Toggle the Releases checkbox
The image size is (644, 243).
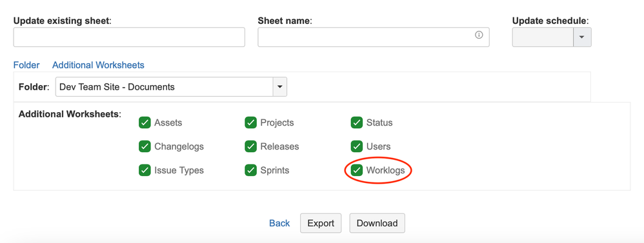(x=250, y=146)
